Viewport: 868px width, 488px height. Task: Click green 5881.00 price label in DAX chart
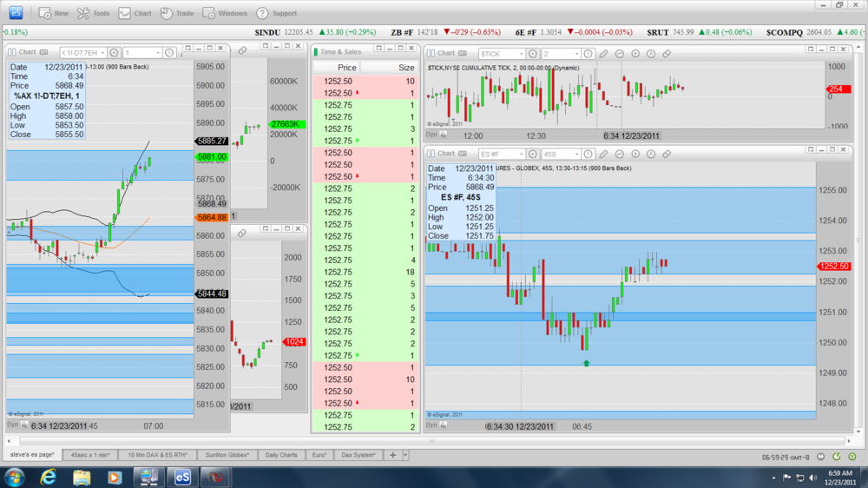tap(212, 157)
